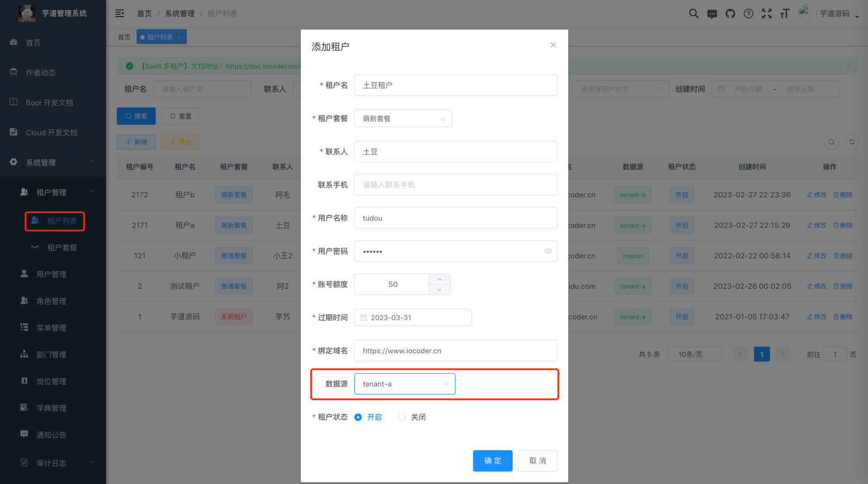Open the 租户套餐 dropdown showing 萌新套餐
The height and width of the screenshot is (484, 868).
(x=403, y=118)
